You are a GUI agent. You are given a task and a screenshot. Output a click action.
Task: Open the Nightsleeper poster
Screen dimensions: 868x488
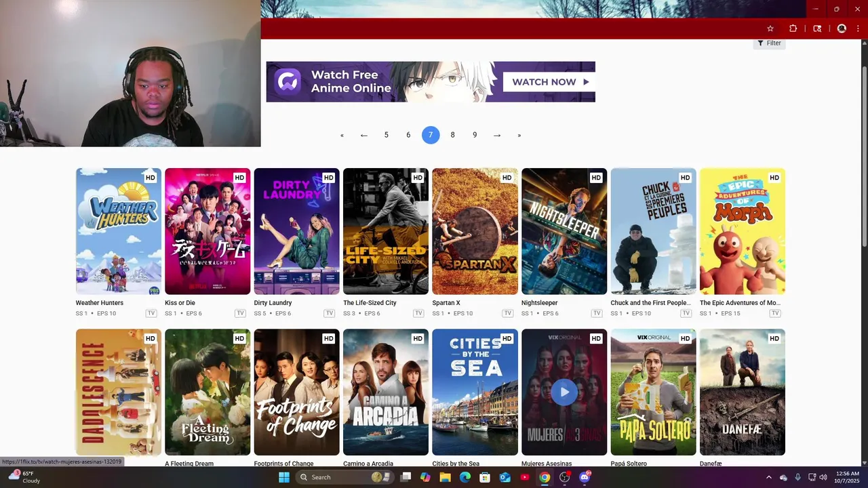[564, 231]
